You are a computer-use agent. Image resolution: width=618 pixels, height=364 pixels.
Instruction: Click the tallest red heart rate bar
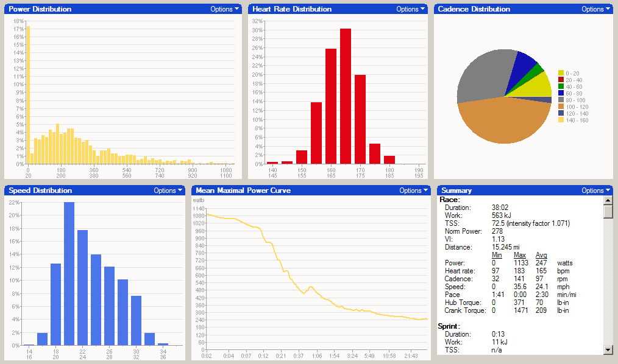tap(346, 96)
